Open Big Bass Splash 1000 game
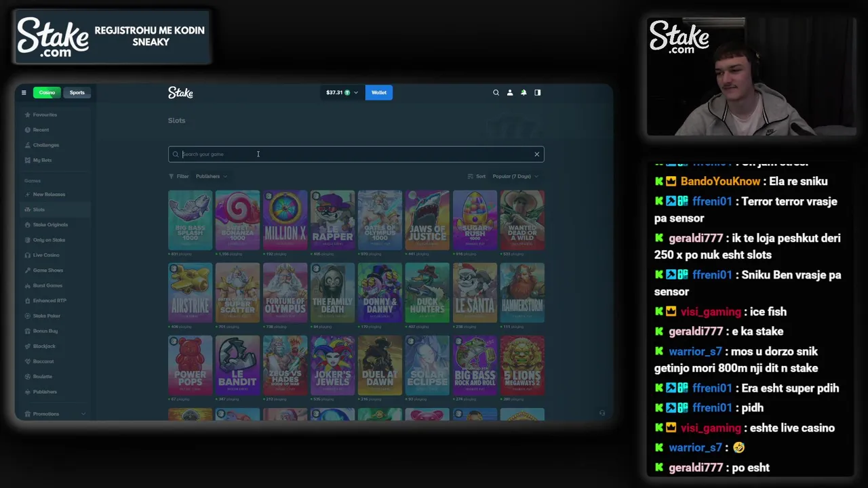 pyautogui.click(x=190, y=220)
